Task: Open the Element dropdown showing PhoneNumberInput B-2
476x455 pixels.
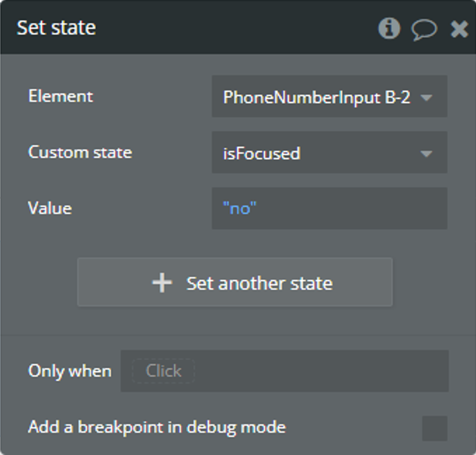Action: click(330, 97)
